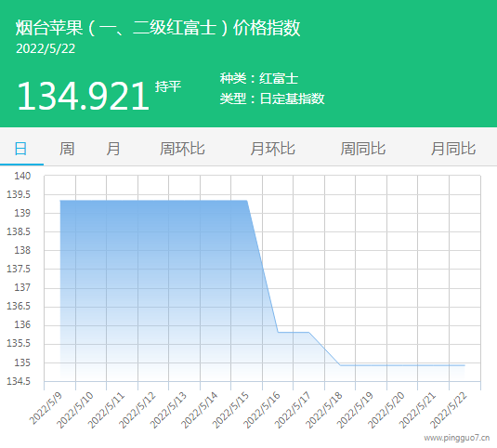Viewport: 497px width, 448px height.
Task: Click the 2022/5/16 axis date label
Action: pyautogui.click(x=262, y=410)
